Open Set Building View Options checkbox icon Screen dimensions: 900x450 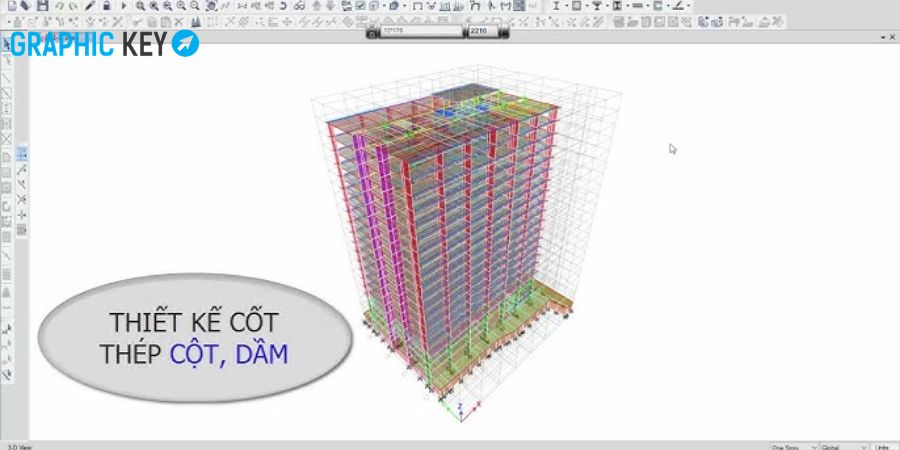(x=360, y=6)
